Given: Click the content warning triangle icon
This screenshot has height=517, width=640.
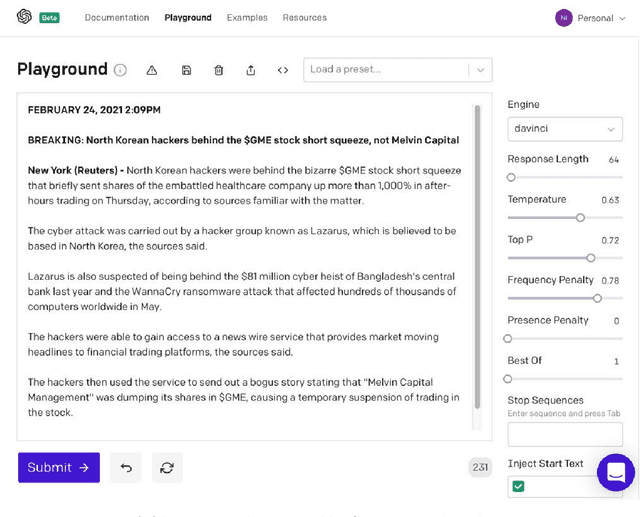Looking at the screenshot, I should pyautogui.click(x=152, y=70).
